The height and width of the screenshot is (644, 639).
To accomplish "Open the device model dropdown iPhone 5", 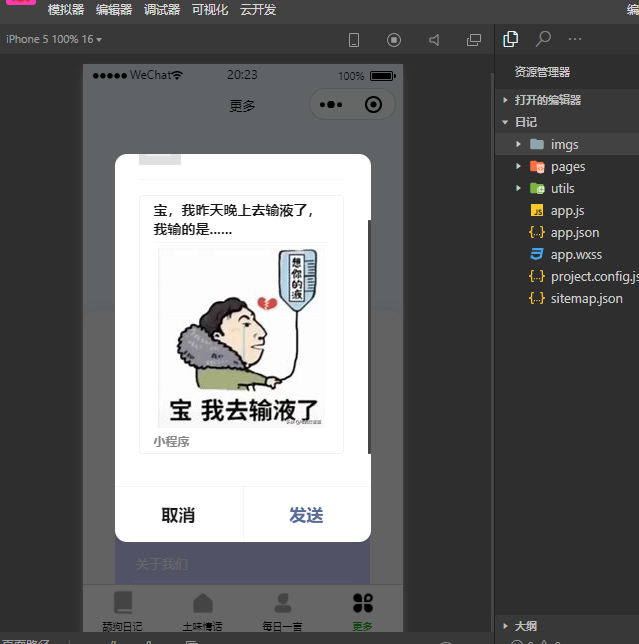I will pyautogui.click(x=54, y=40).
